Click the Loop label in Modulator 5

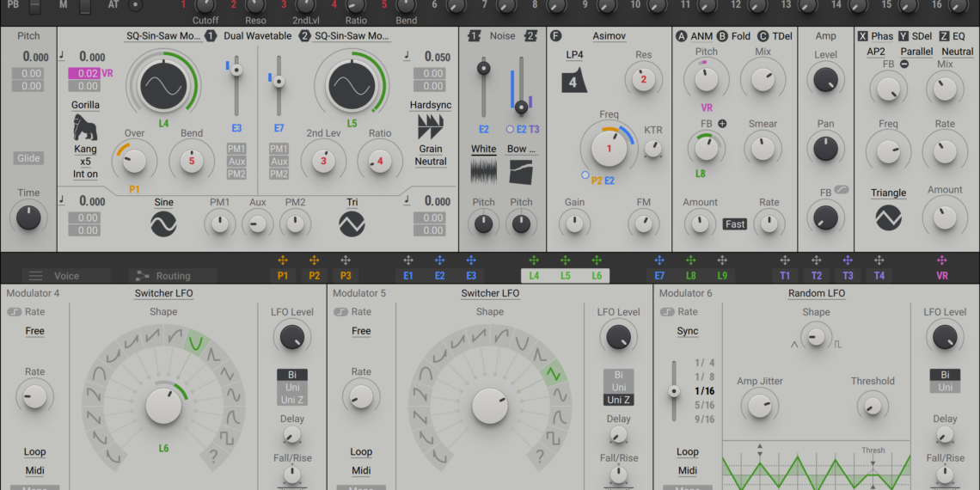pyautogui.click(x=361, y=452)
